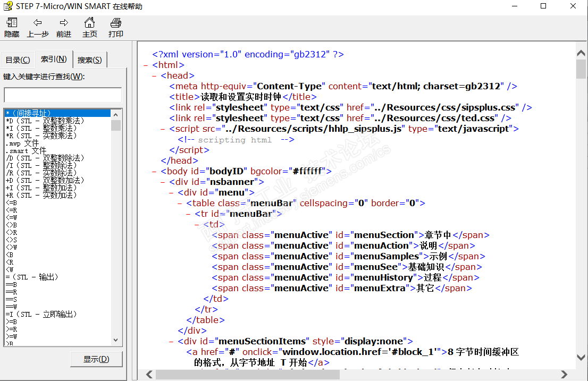Collapse the <div id="menu"> node
The image size is (588, 381).
click(x=171, y=192)
